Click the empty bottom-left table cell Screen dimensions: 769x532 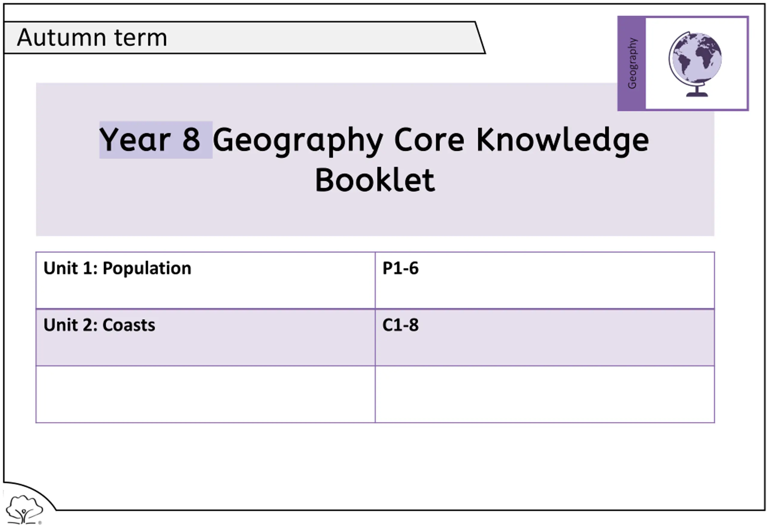pyautogui.click(x=206, y=394)
